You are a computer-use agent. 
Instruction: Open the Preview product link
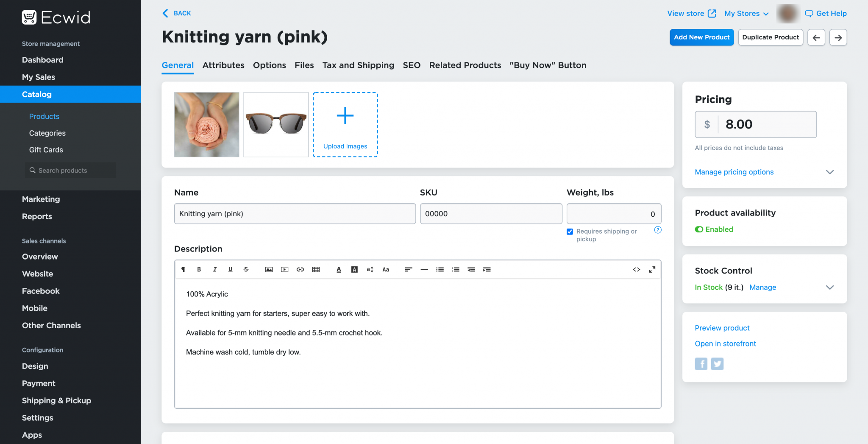[x=722, y=328]
